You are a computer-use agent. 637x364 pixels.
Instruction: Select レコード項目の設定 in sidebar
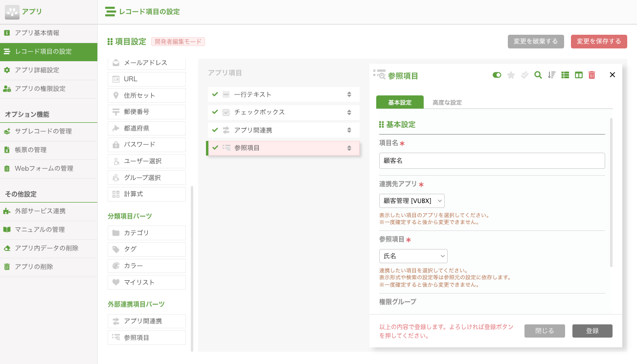point(48,51)
